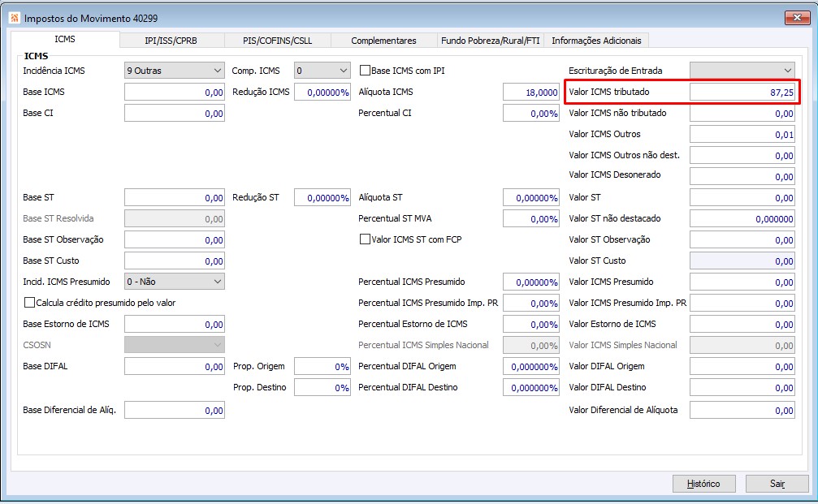Select the ICMS tab
The width and height of the screenshot is (818, 504).
(65, 39)
